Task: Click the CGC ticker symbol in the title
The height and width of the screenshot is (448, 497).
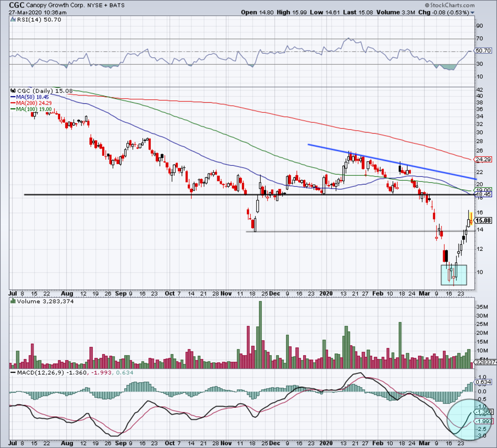Action: coord(17,5)
